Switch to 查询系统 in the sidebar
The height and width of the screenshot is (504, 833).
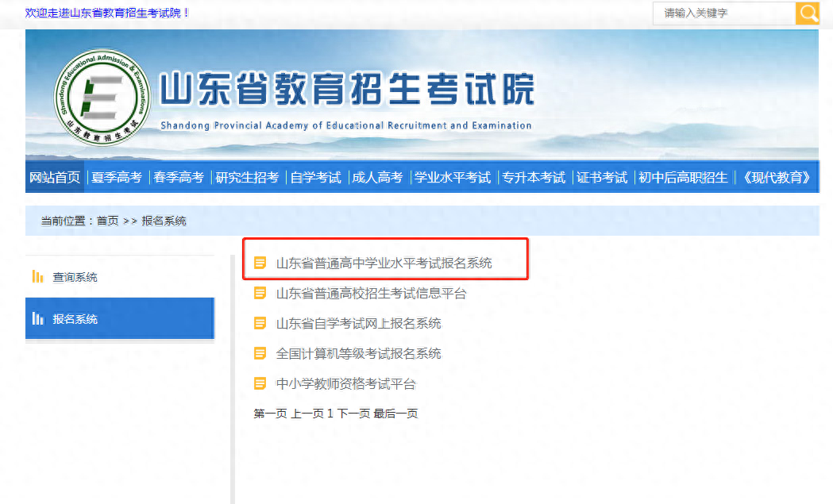[x=75, y=277]
